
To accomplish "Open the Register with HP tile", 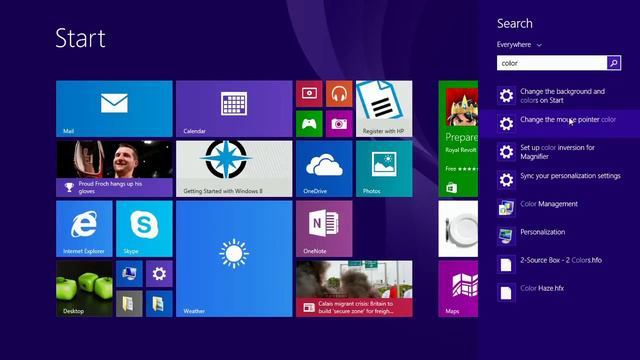I will pyautogui.click(x=384, y=109).
